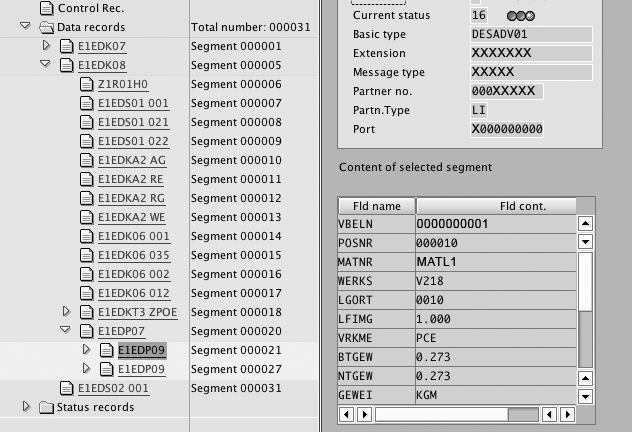Select E1EDS02 001 segment link
This screenshot has width=632, height=432.
pyautogui.click(x=113, y=388)
